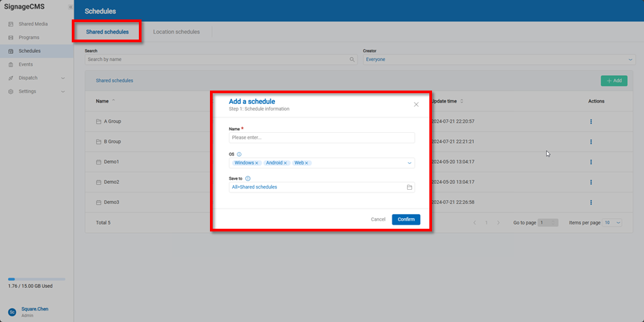Remove the Web tag from OS field

point(307,163)
